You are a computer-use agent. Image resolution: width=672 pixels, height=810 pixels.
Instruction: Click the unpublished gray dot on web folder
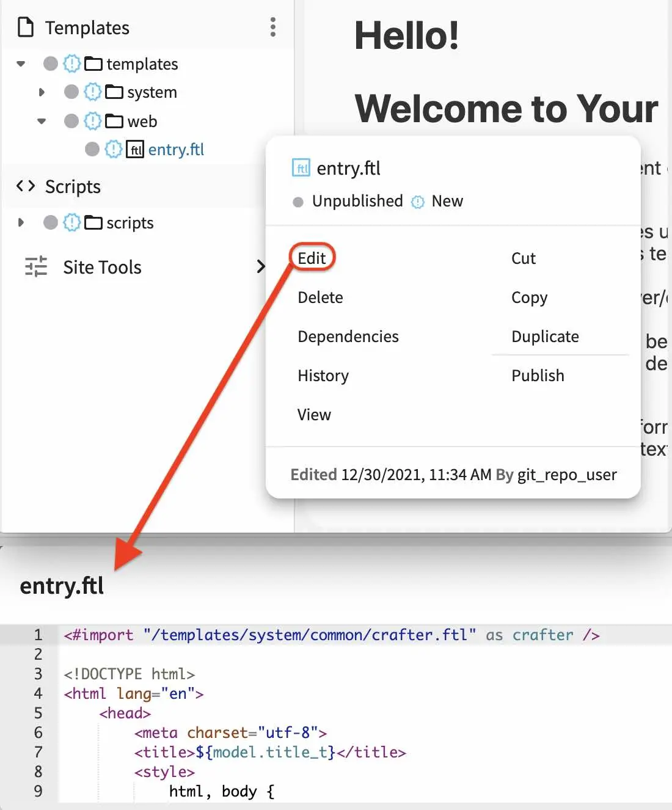(71, 121)
